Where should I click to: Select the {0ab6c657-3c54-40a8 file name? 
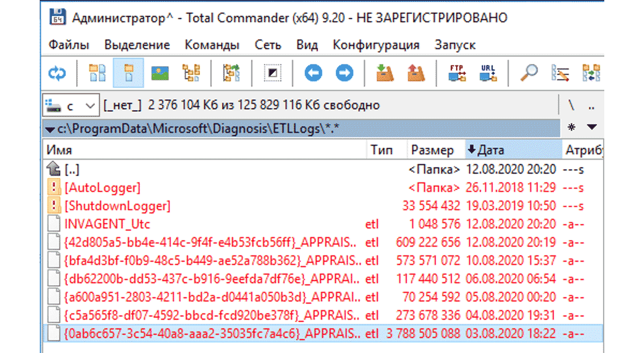[x=213, y=333]
